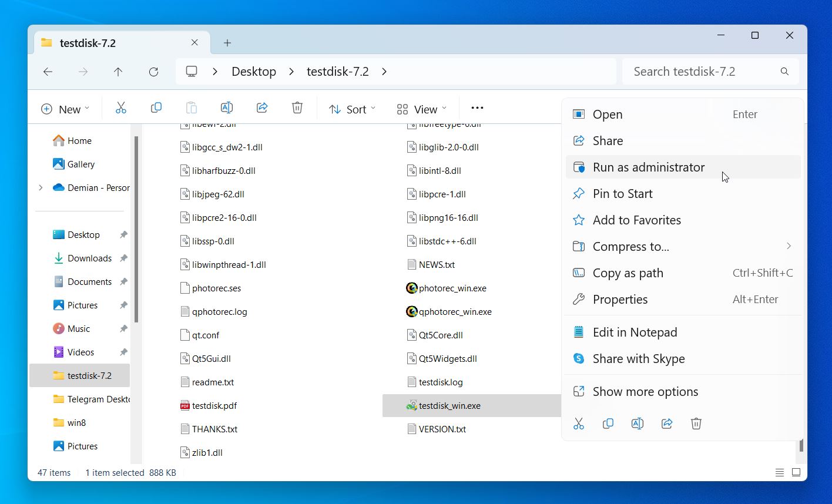The image size is (832, 504).
Task: Open the View dropdown menu
Action: tap(422, 109)
